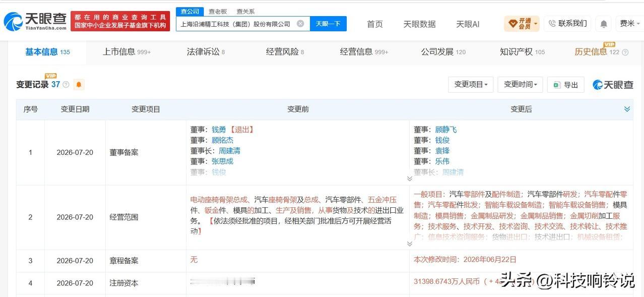
Task: Click 本次修改时间:2026年06月22日 text
Action: click(465, 260)
